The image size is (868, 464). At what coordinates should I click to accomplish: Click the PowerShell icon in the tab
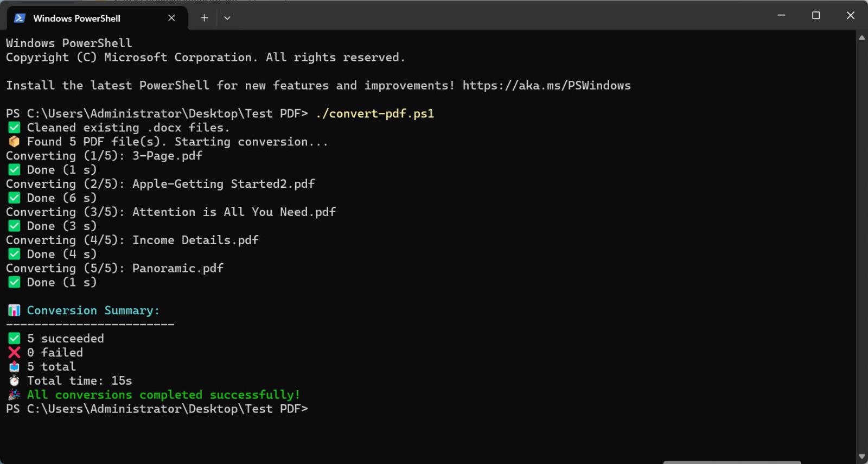[x=20, y=18]
